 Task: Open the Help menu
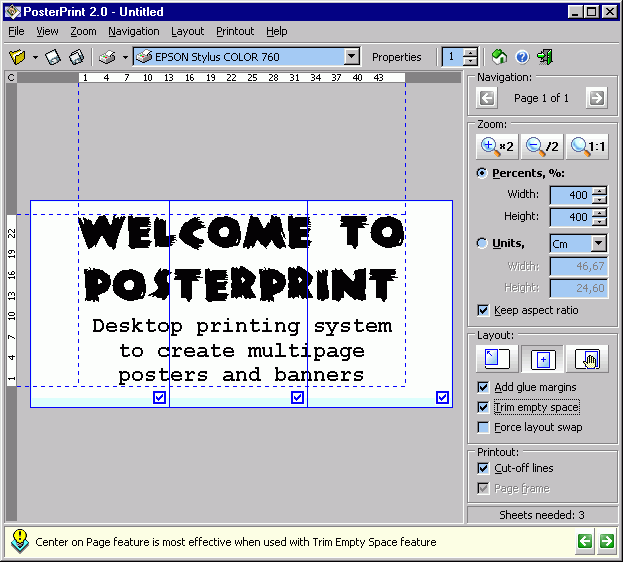pos(277,31)
